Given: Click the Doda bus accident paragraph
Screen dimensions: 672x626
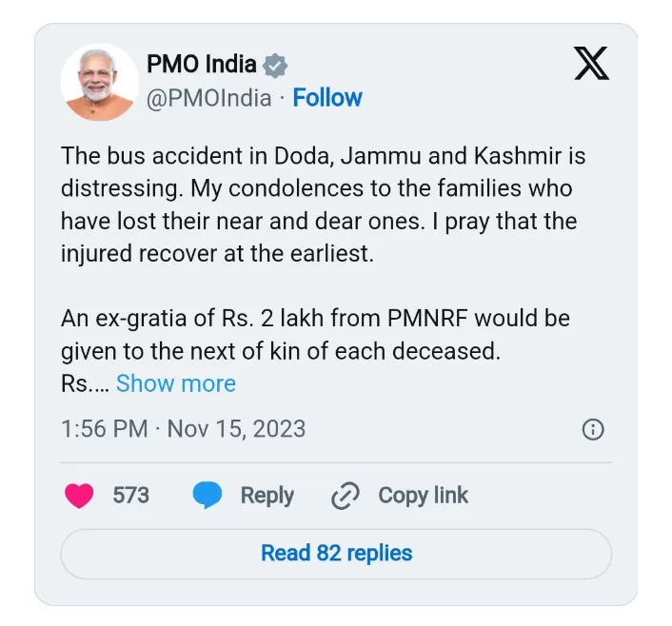Looking at the screenshot, I should 324,205.
